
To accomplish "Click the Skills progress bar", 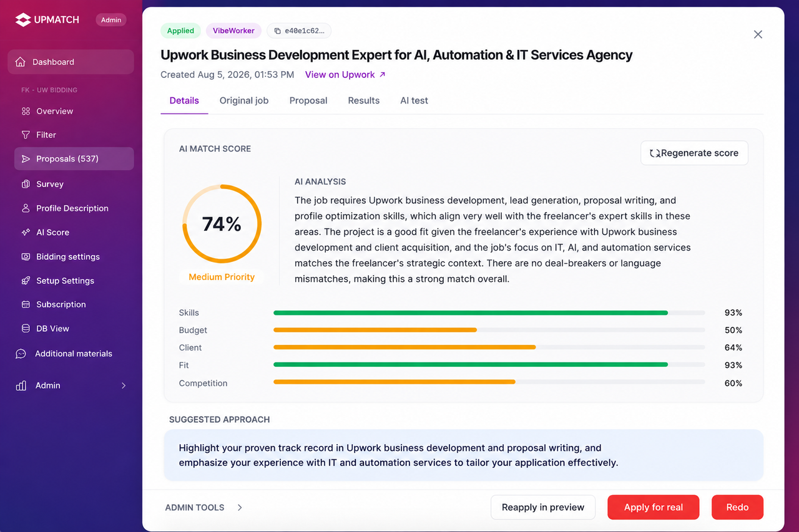I will [x=489, y=312].
